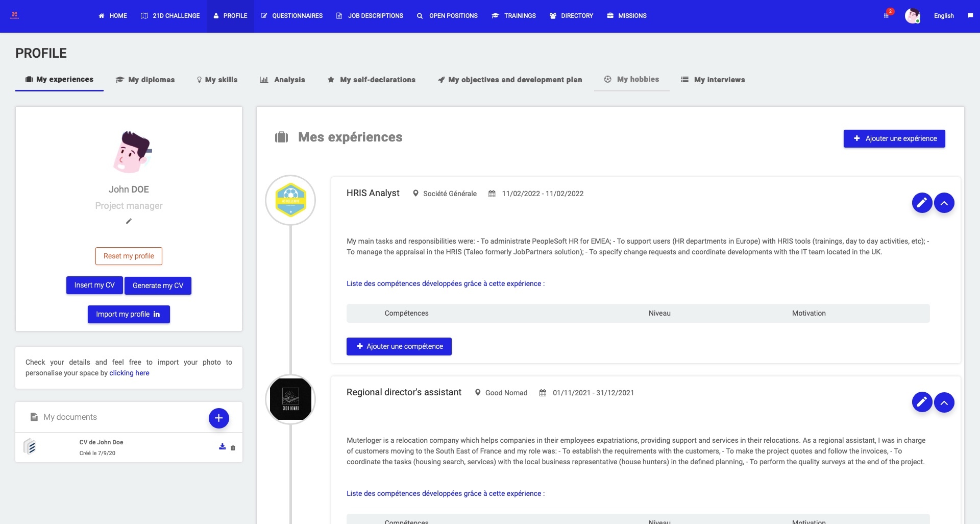
Task: Click Ajouter une expérience
Action: point(894,138)
